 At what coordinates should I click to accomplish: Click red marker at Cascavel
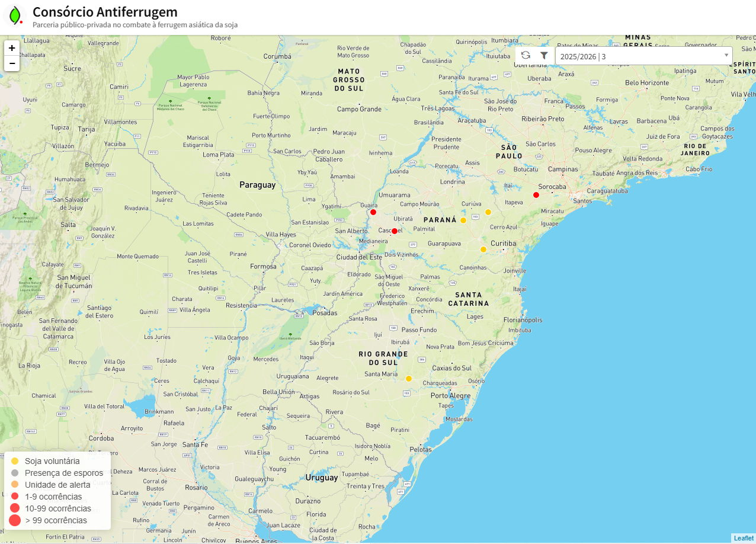pyautogui.click(x=395, y=231)
